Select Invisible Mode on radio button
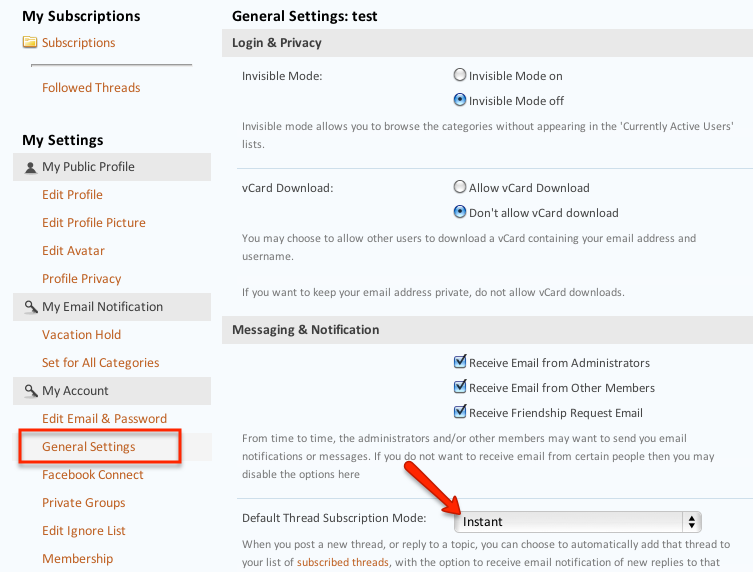 point(460,75)
